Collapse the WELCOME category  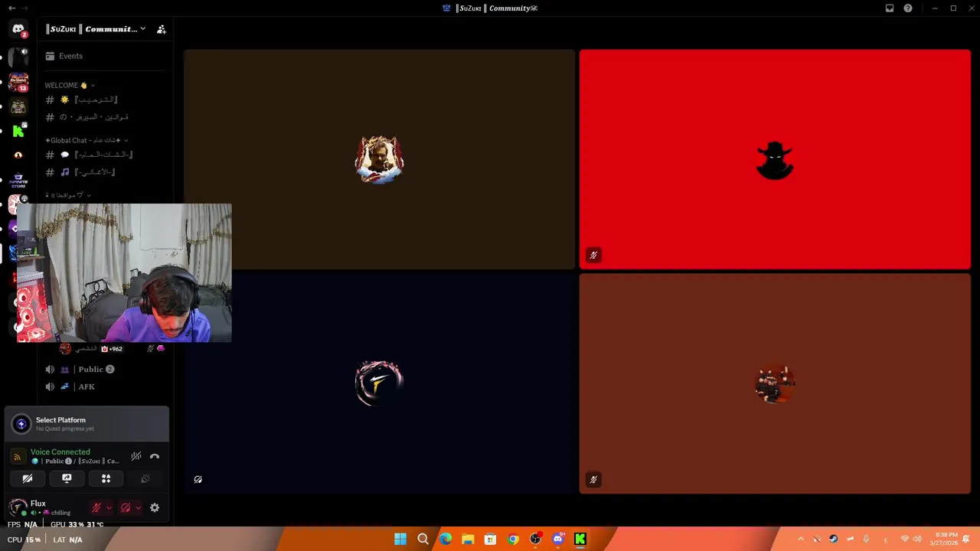[x=69, y=85]
